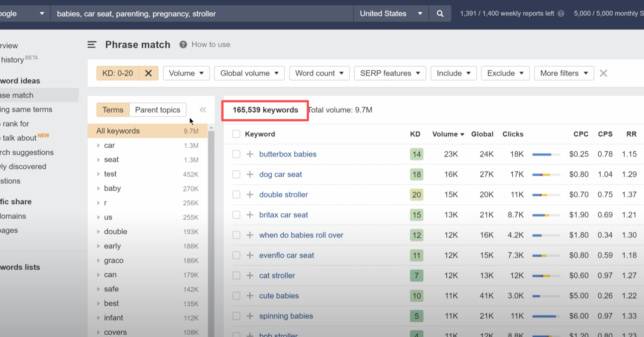Viewport: 644px width, 337px height.
Task: Expand the baby term group
Action: click(x=98, y=188)
